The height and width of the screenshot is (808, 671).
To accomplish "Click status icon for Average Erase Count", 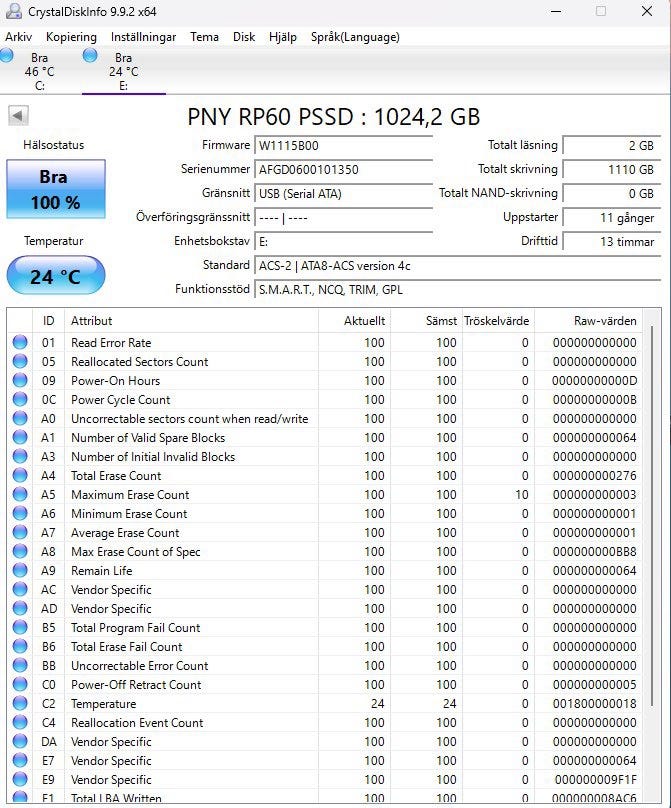I will [20, 532].
